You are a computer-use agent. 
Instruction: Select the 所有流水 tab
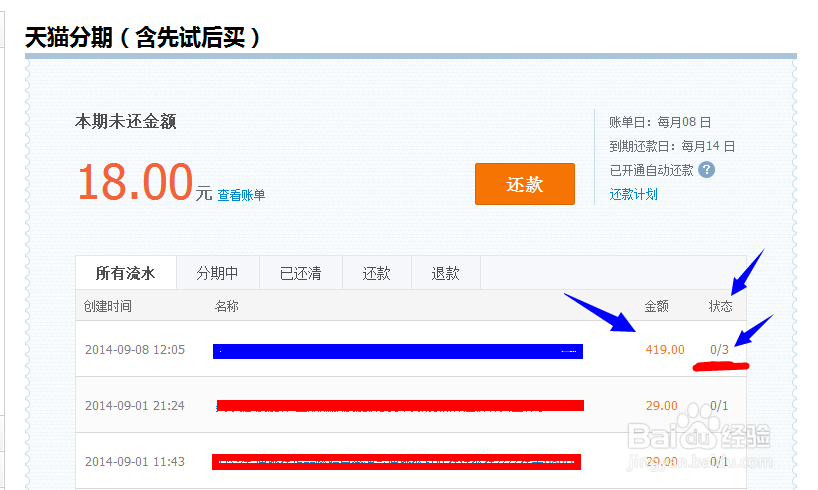pyautogui.click(x=126, y=273)
